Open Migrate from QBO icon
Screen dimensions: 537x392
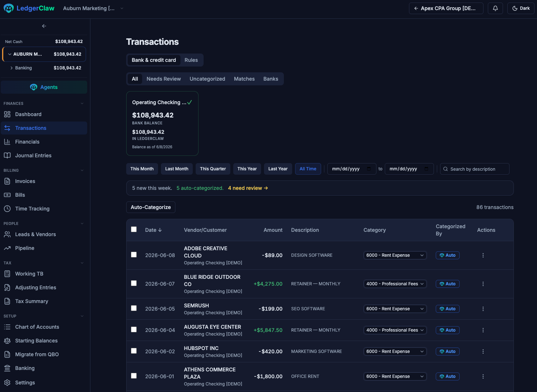[x=7, y=354]
